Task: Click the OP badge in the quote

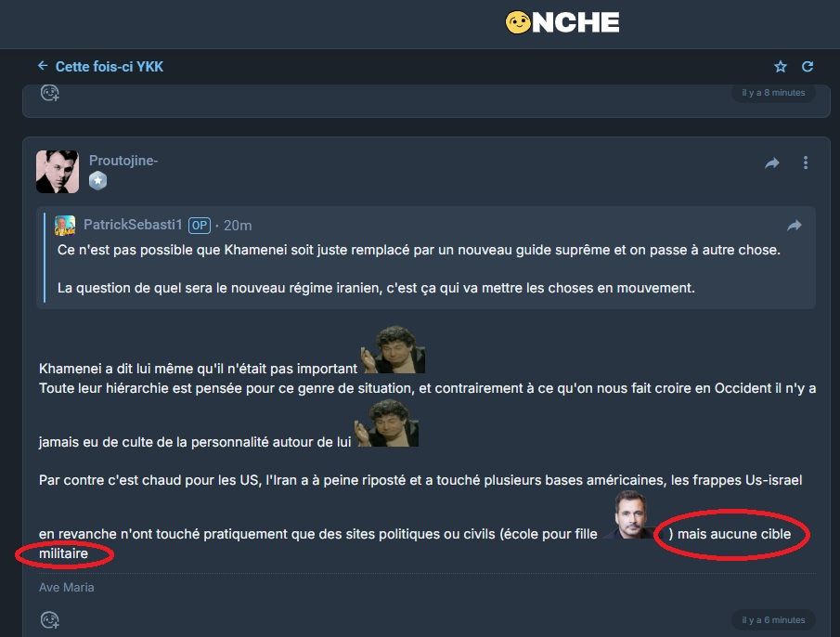Action: tap(200, 226)
